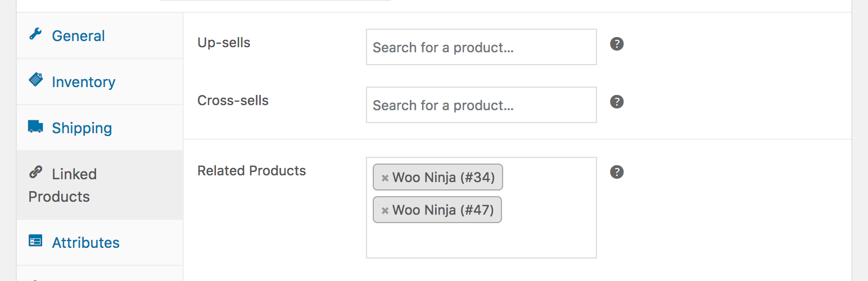Select the Linked Products tab
The width and height of the screenshot is (868, 281).
(63, 185)
